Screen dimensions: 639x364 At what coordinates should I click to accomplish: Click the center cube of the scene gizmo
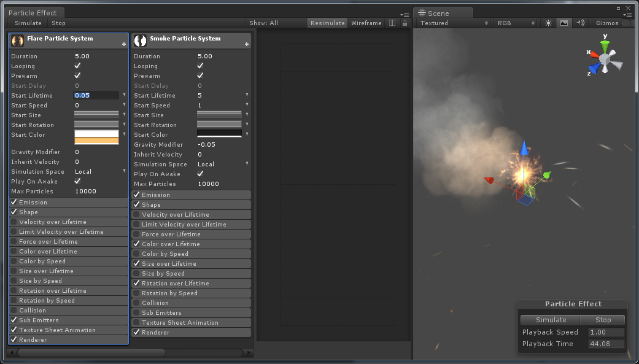[x=606, y=60]
